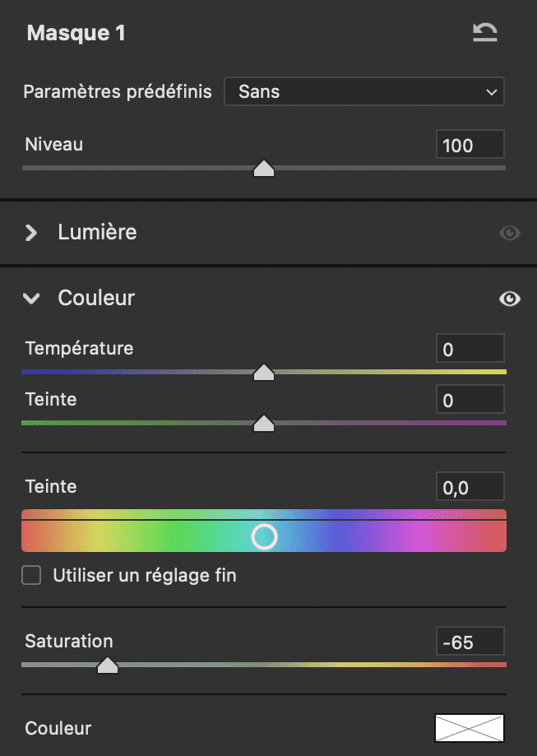Toggle Lumière section visibility eye icon
The height and width of the screenshot is (756, 537).
pos(510,233)
